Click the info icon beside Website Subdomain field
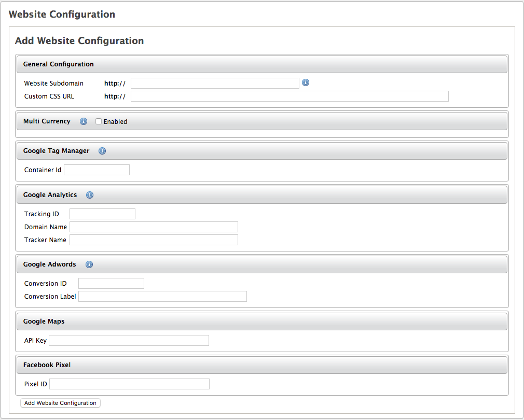This screenshot has height=420, width=524. [x=306, y=82]
